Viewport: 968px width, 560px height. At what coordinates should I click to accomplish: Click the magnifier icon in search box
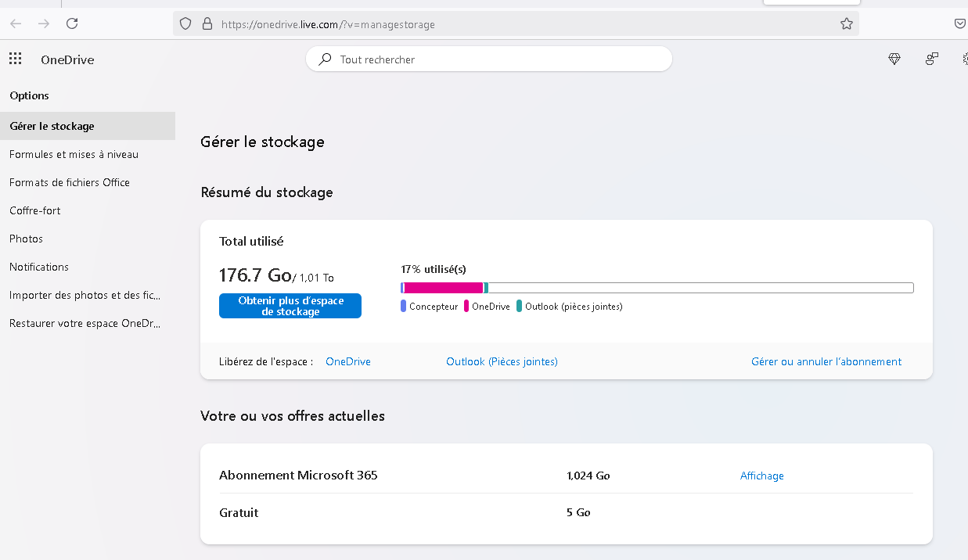coord(325,59)
